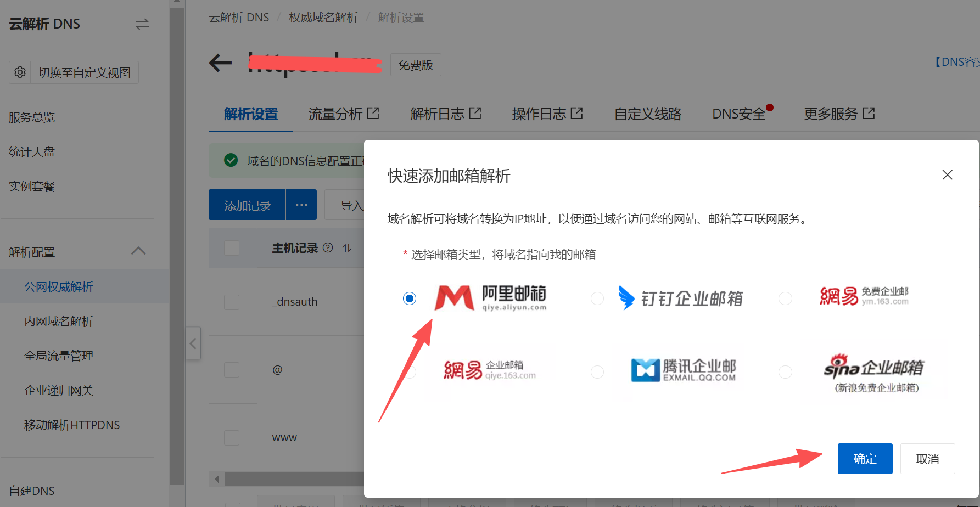Select 内网域名解析 in the sidebar
This screenshot has height=507, width=980.
[59, 321]
